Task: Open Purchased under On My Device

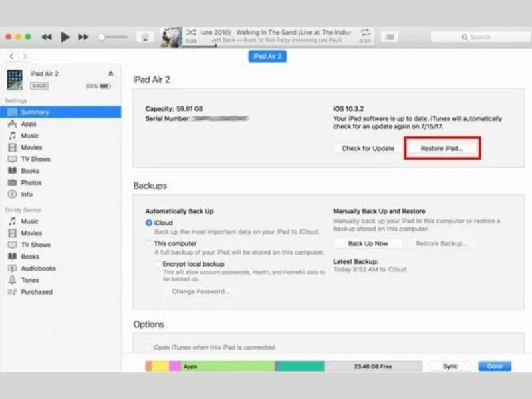Action: click(x=61, y=292)
